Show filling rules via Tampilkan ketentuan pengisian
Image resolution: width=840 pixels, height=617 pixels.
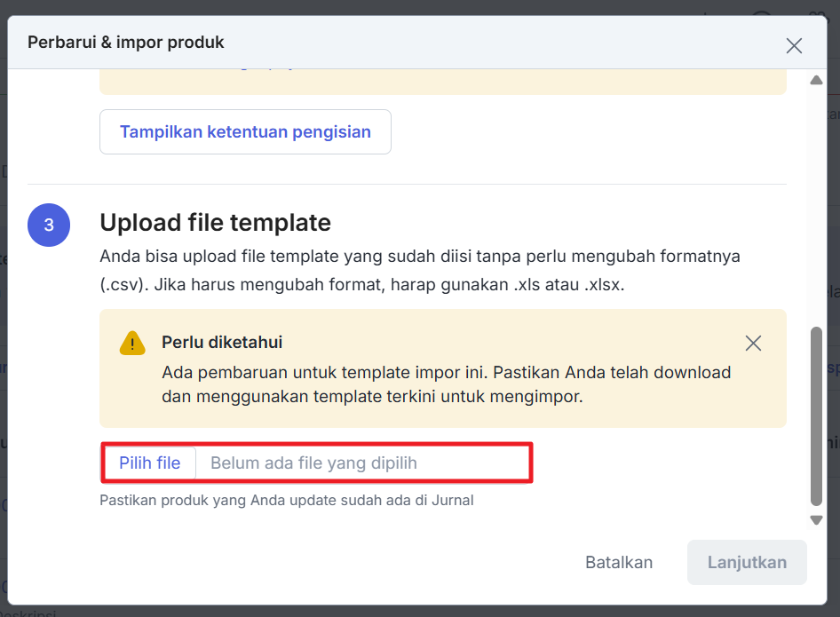(x=245, y=132)
